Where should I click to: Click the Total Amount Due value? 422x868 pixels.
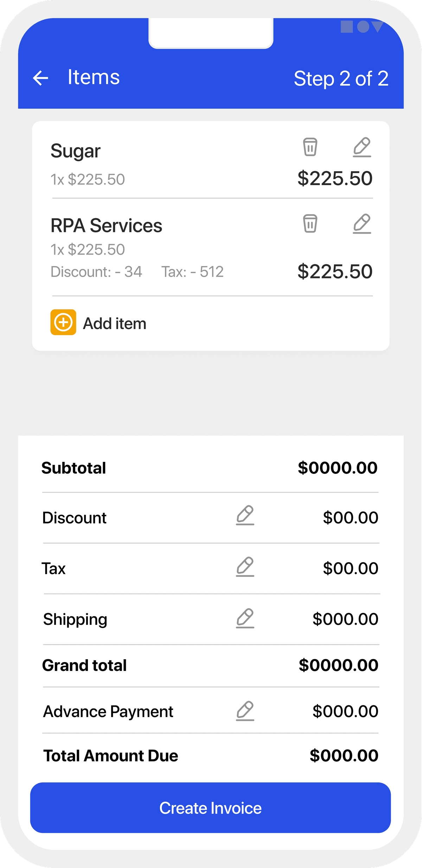(344, 756)
